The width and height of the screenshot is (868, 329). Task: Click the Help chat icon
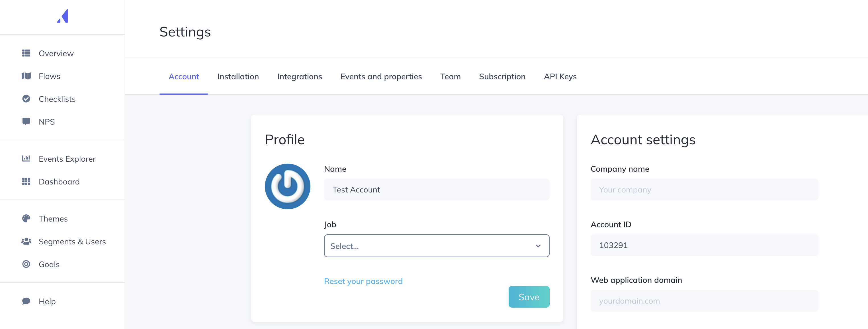pos(26,301)
